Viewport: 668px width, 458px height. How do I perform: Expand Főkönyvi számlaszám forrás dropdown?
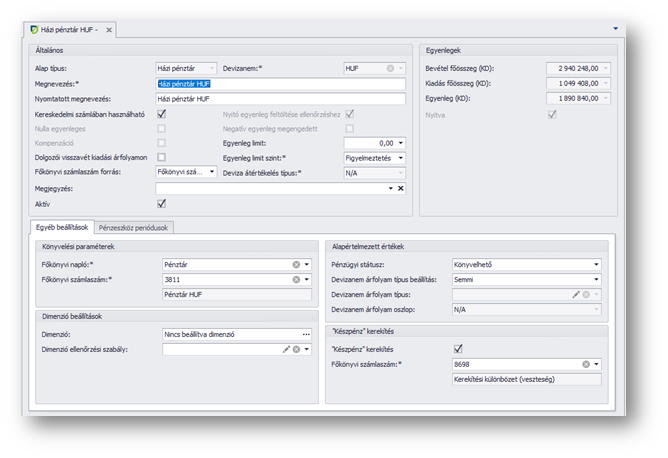(212, 172)
